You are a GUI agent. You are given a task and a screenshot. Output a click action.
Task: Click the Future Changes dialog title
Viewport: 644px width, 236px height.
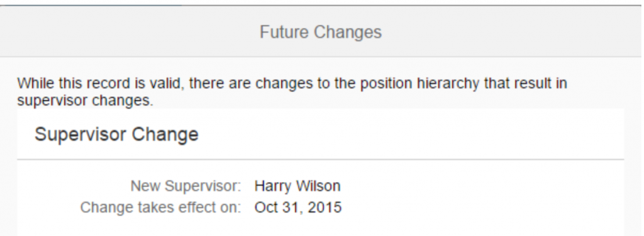tap(321, 32)
